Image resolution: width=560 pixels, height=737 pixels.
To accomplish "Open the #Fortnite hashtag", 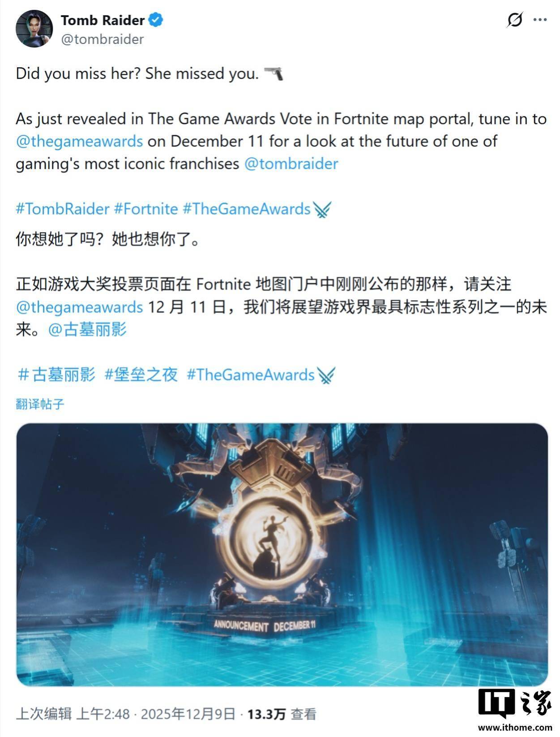I will click(146, 209).
